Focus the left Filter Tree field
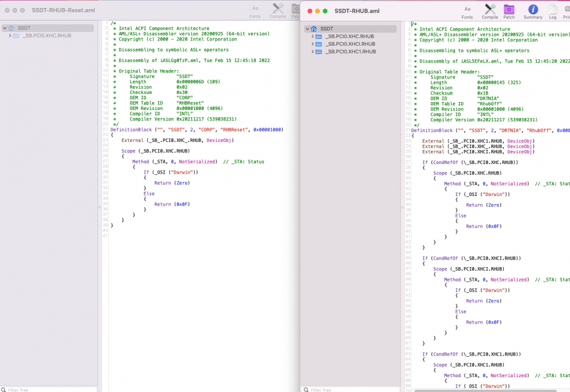The image size is (570, 392). 48,390
